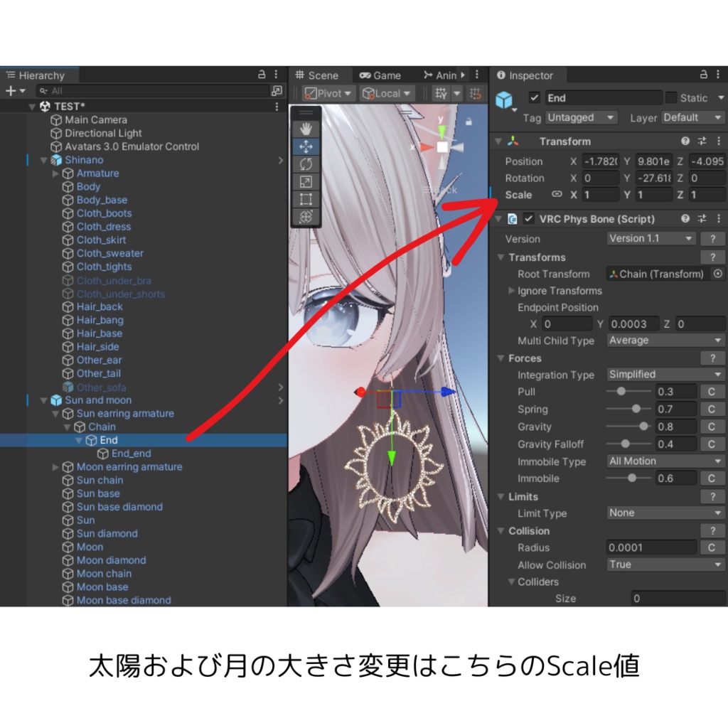Viewport: 728px width, 728px height.
Task: Click the Gravity curve C button
Action: click(x=711, y=427)
